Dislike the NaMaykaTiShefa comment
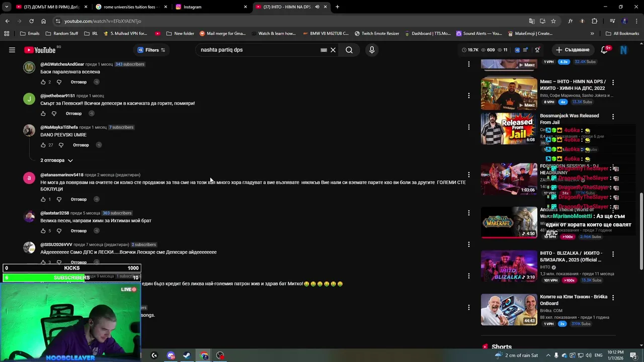This screenshot has height=362, width=644. point(61,145)
